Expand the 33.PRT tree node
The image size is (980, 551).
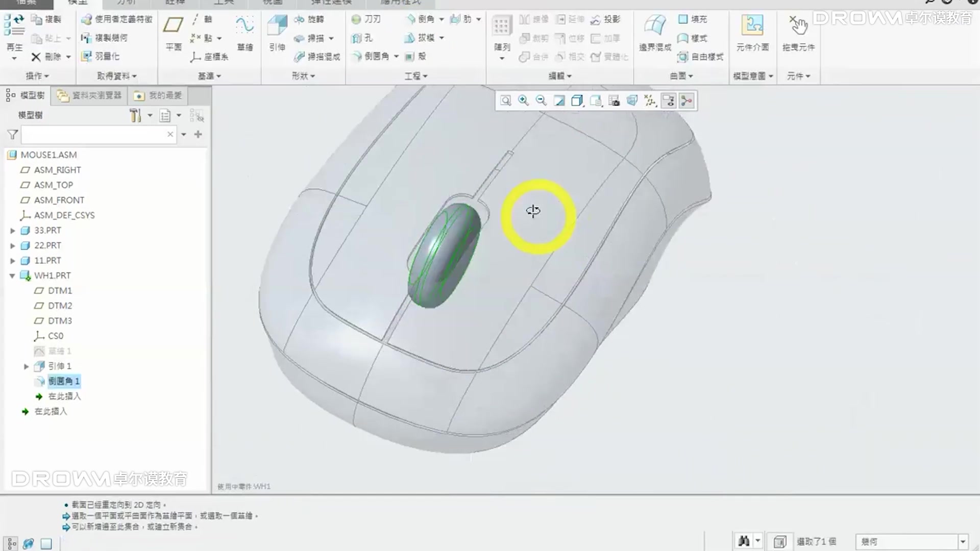12,230
